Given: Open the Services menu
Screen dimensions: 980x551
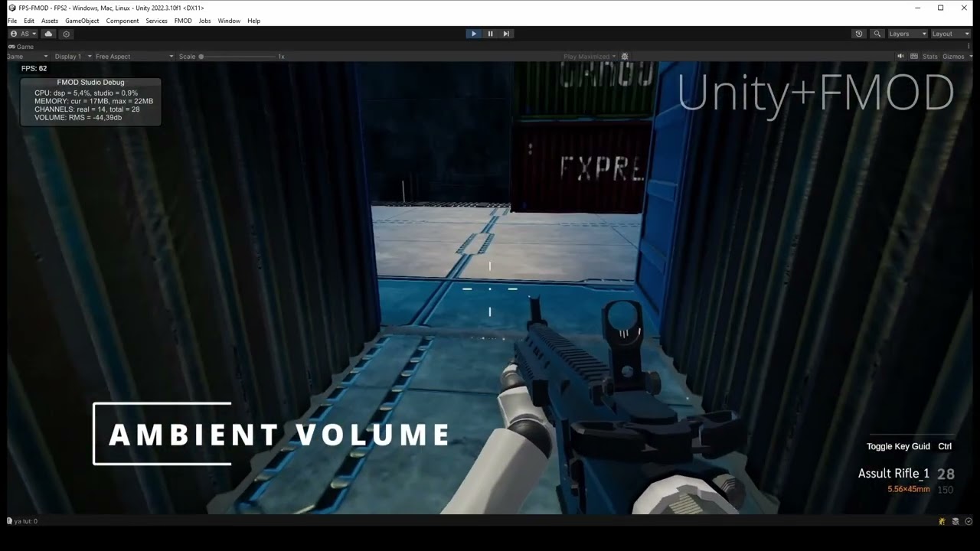Looking at the screenshot, I should 156,21.
